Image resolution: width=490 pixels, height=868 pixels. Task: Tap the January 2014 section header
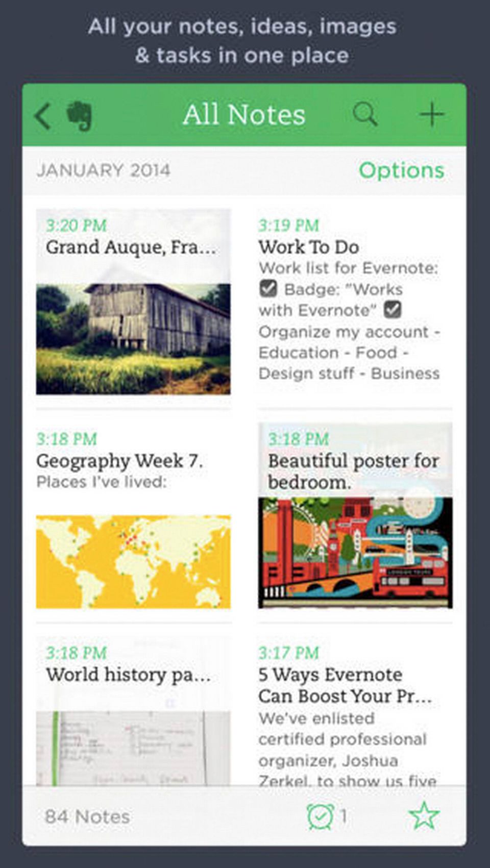pos(103,170)
